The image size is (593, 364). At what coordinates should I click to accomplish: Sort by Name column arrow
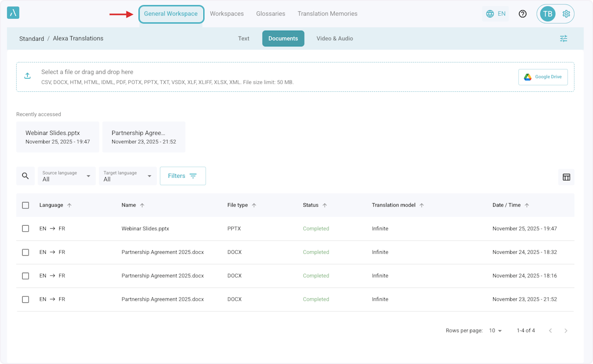(142, 205)
